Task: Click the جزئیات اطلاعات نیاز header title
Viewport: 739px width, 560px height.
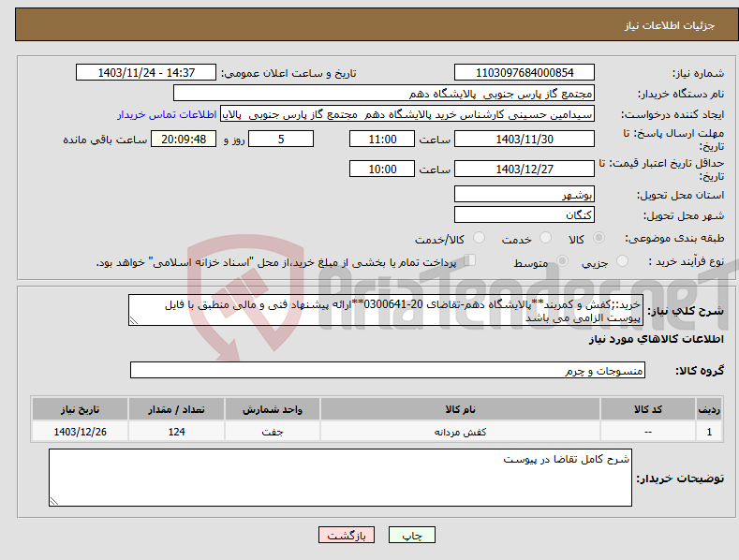Action: tap(670, 25)
